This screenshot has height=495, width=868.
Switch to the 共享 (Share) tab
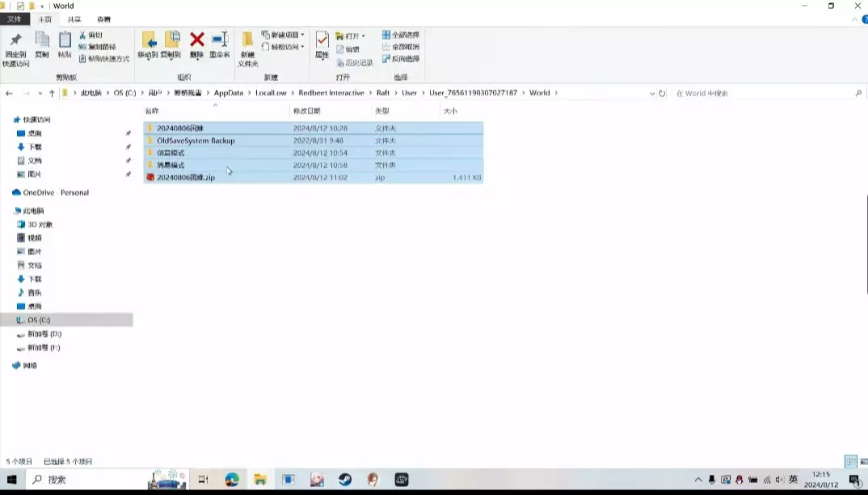pyautogui.click(x=74, y=19)
